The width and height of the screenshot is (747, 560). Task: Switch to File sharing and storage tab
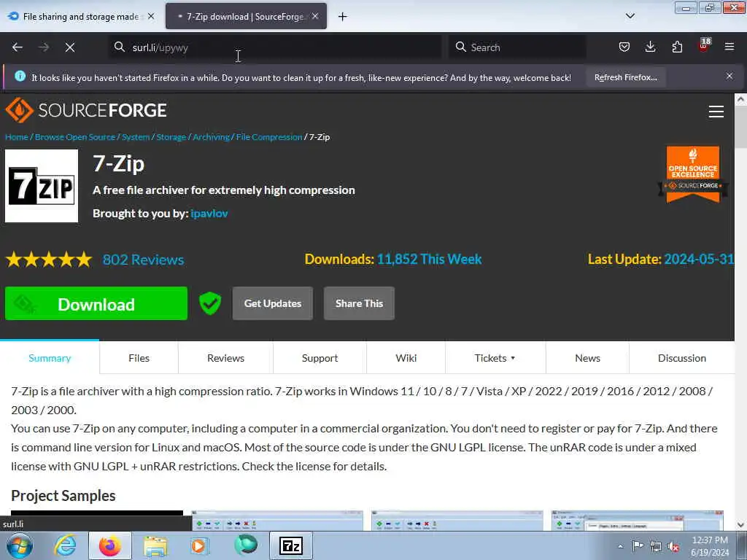(82, 17)
